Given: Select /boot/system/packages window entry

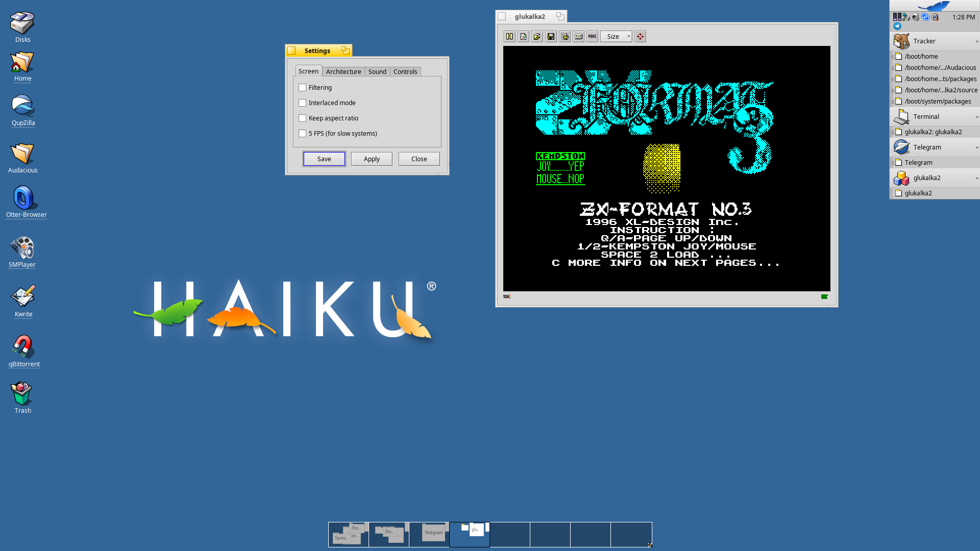Looking at the screenshot, I should pyautogui.click(x=935, y=102).
